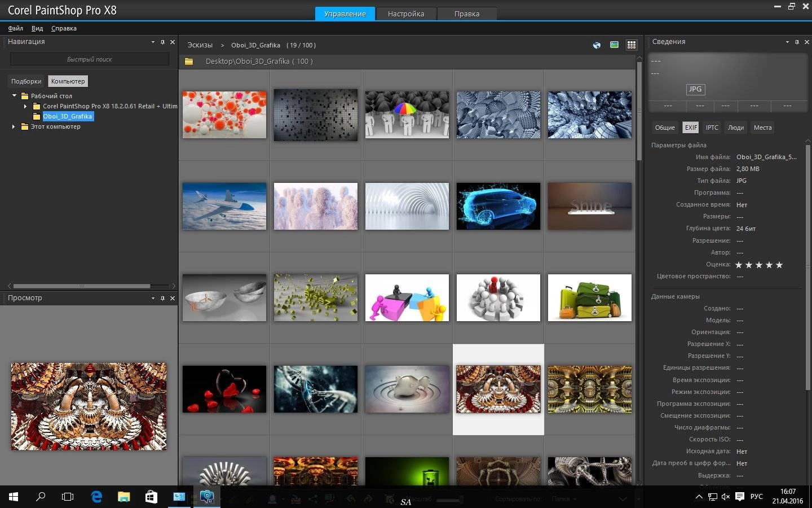Click file size value 2,80 MB
Viewport: 812px width, 508px height.
pos(748,169)
